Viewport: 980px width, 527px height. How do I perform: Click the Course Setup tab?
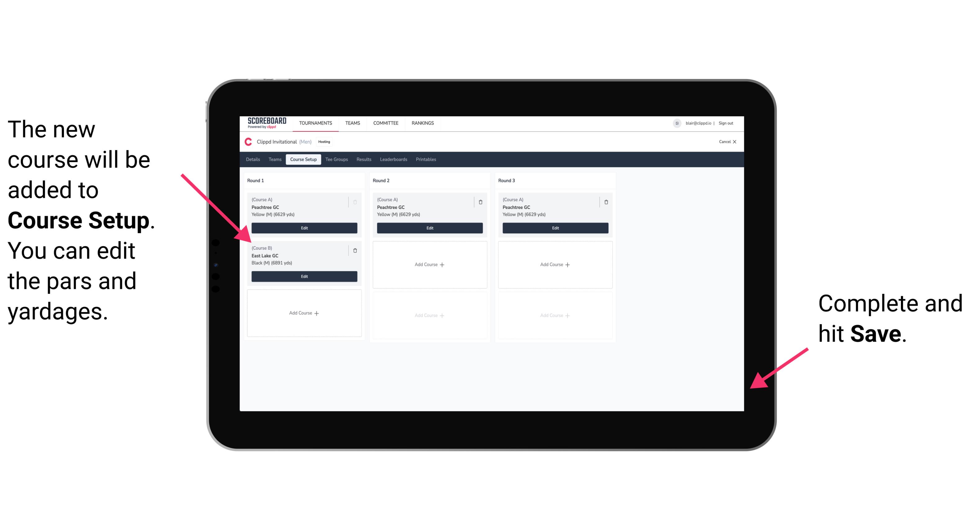click(x=303, y=160)
